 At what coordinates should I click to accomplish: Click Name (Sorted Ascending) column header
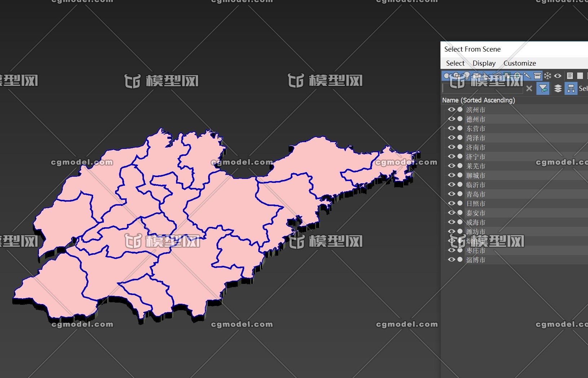point(479,100)
